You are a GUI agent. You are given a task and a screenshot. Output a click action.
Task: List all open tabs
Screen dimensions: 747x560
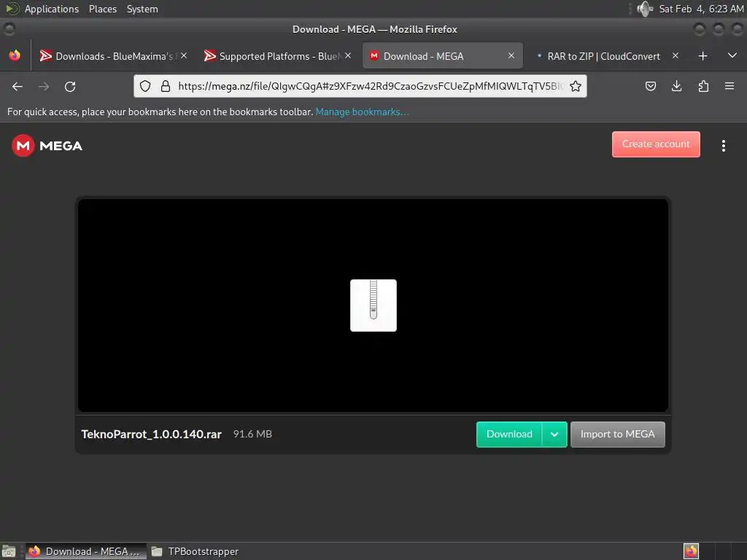[x=732, y=55]
